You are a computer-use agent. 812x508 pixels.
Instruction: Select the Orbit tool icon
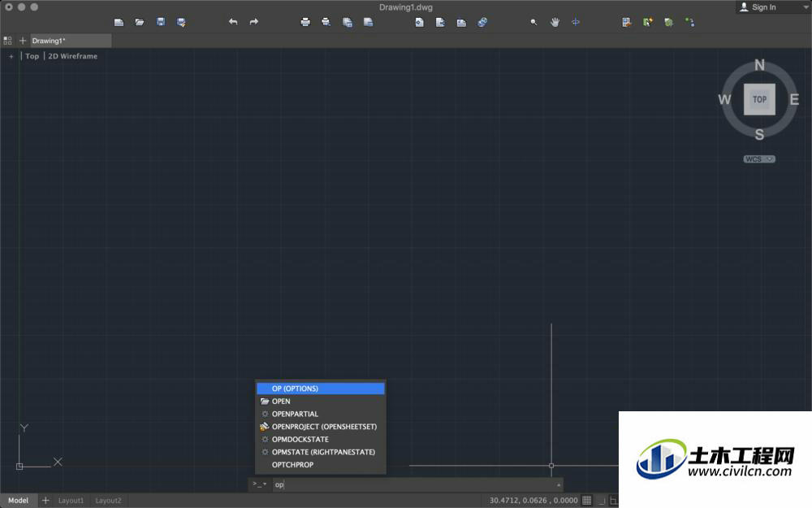pyautogui.click(x=576, y=22)
